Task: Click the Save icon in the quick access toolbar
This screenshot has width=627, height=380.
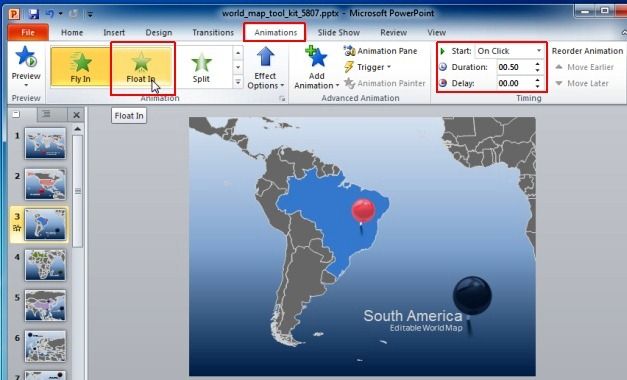Action: point(34,14)
